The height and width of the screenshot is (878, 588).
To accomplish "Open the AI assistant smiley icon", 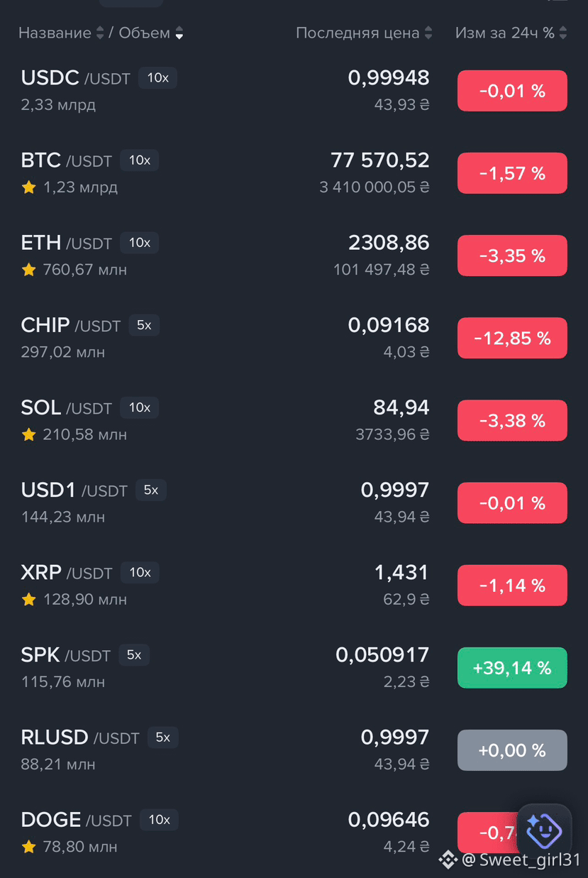I will click(544, 830).
